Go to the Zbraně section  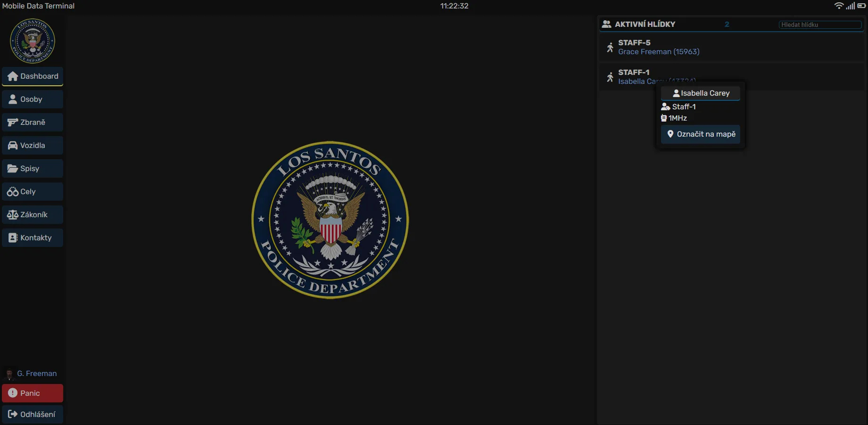33,123
